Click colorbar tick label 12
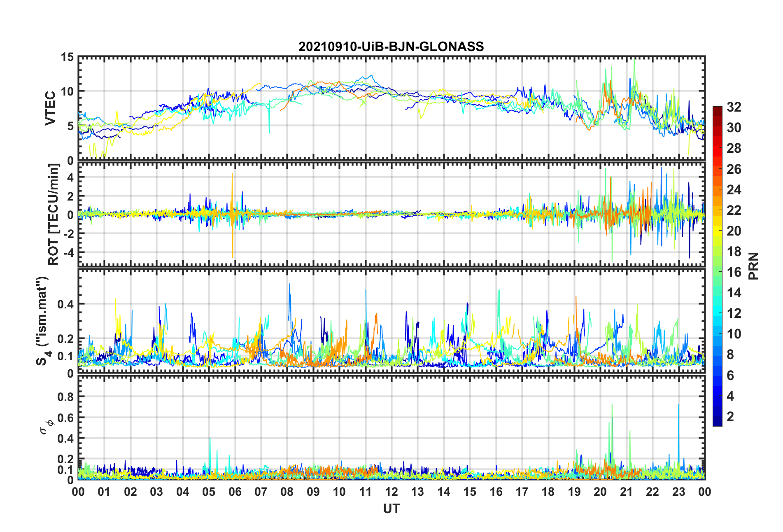The image size is (783, 532). pyautogui.click(x=734, y=313)
